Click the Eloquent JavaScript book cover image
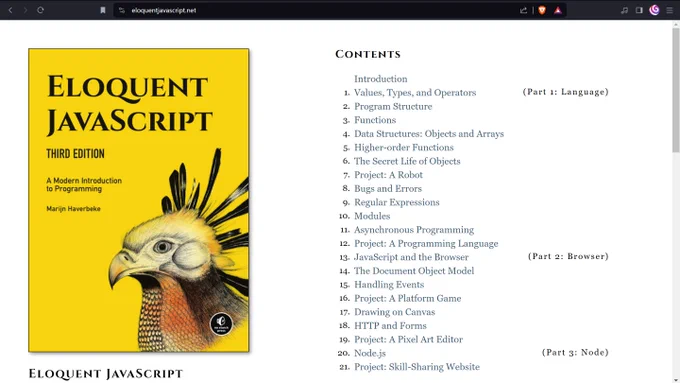The height and width of the screenshot is (383, 680). [x=139, y=200]
